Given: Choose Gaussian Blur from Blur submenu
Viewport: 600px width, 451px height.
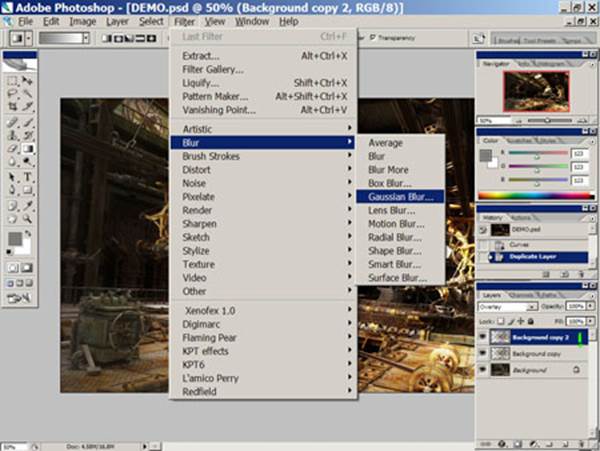Looking at the screenshot, I should coord(400,197).
